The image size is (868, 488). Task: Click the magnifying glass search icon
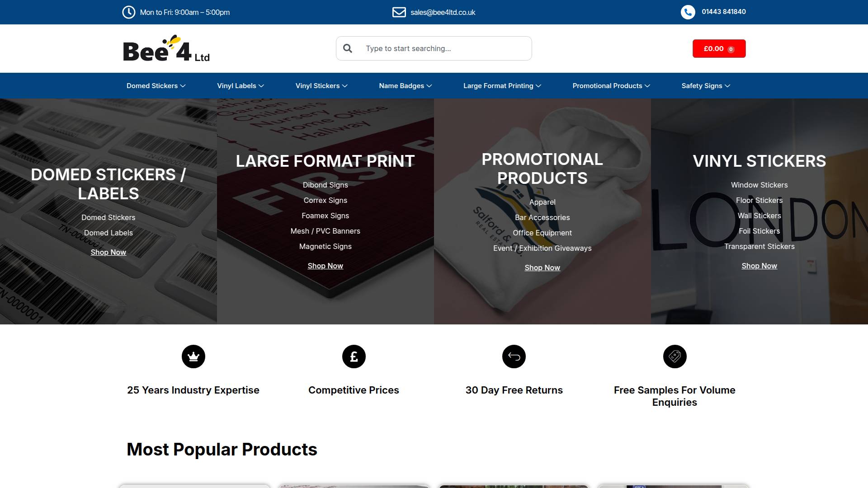coord(347,48)
